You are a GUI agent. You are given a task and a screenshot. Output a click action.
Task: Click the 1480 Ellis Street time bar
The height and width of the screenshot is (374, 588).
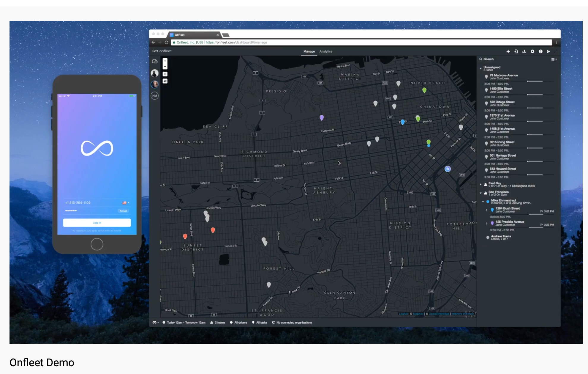[x=535, y=95]
